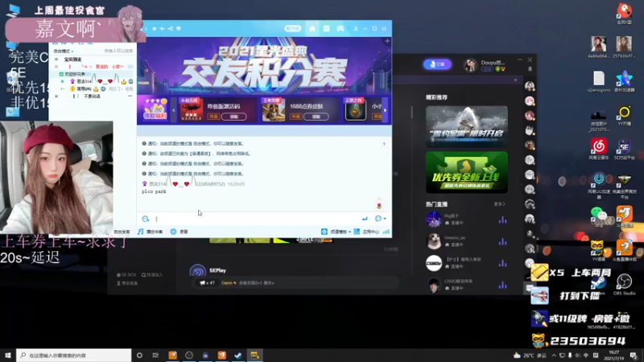Click the share icon in YY header
The height and width of the screenshot is (362, 644).
171,29
